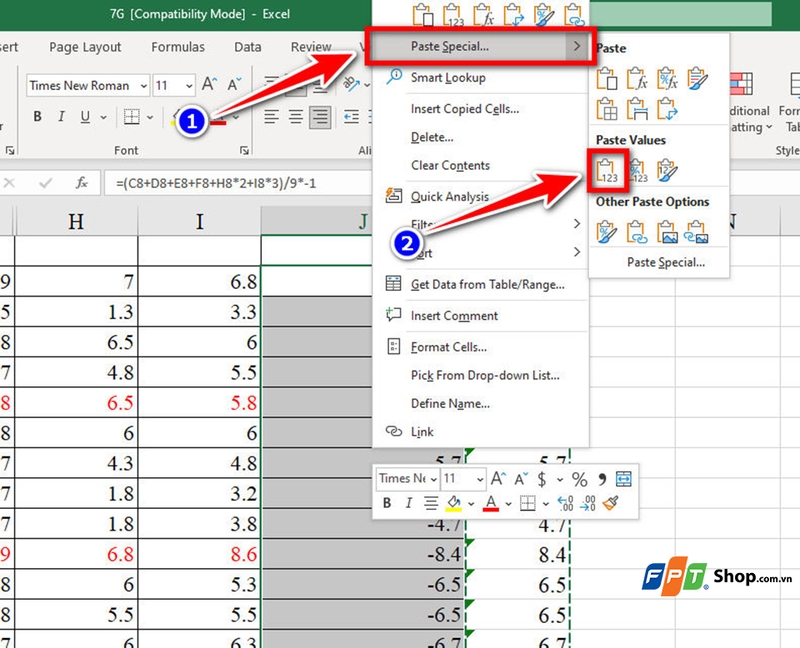This screenshot has height=648, width=800.
Task: Click the red Font Color swatch on mini toolbar
Action: (490, 502)
